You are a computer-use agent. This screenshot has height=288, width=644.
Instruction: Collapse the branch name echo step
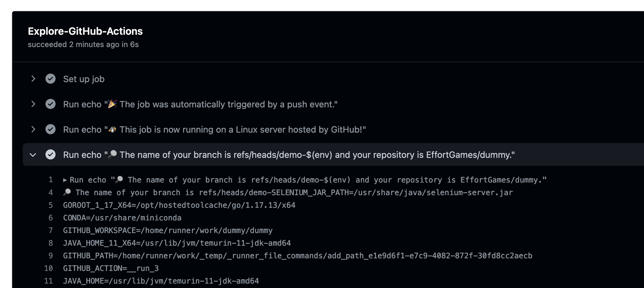(x=33, y=155)
